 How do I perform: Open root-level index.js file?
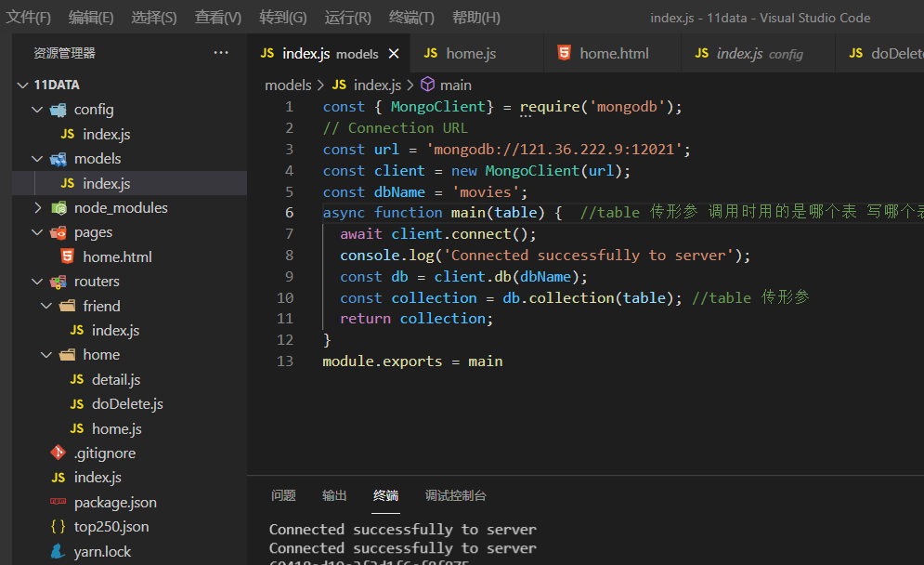(98, 477)
